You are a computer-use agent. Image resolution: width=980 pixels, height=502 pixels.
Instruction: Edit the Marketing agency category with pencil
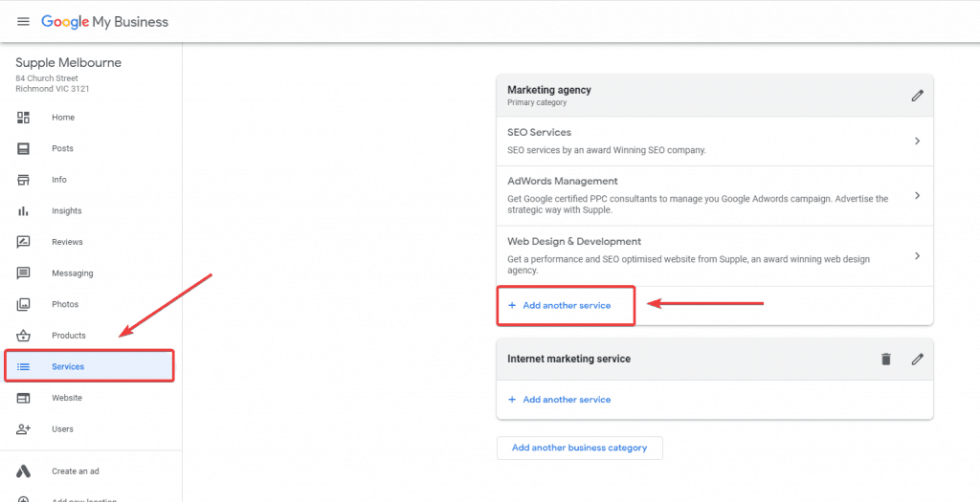917,96
